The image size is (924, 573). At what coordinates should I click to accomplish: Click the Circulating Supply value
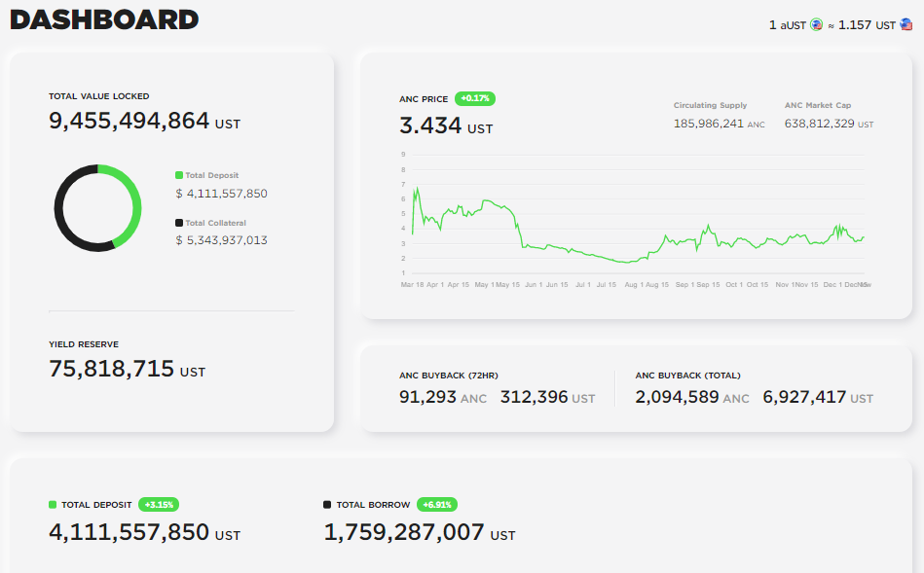tap(708, 124)
